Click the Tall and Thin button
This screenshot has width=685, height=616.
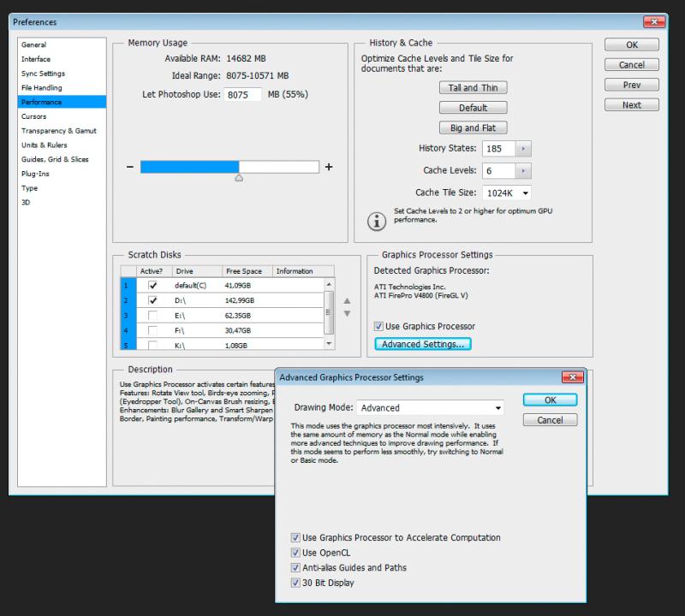[474, 88]
